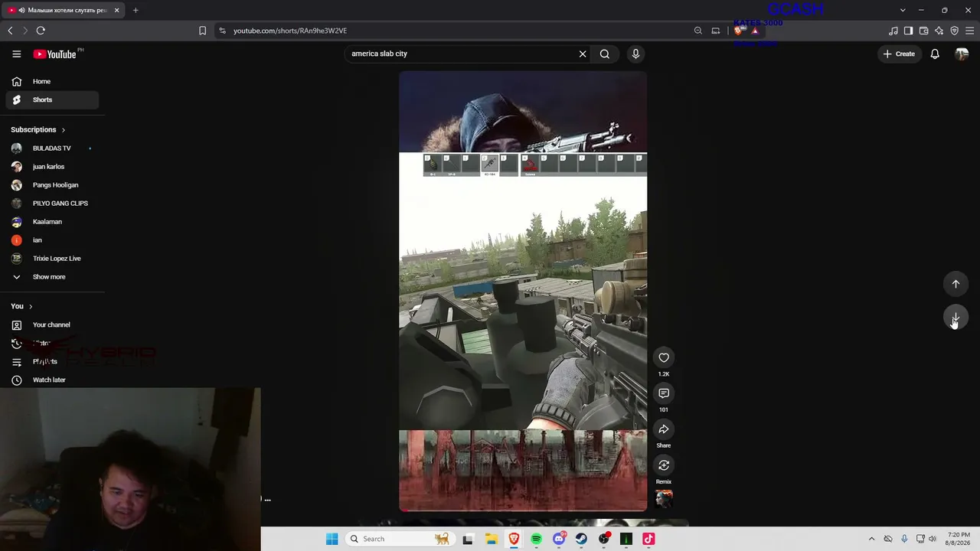Click the Create button
The image size is (980, 551).
point(899,54)
